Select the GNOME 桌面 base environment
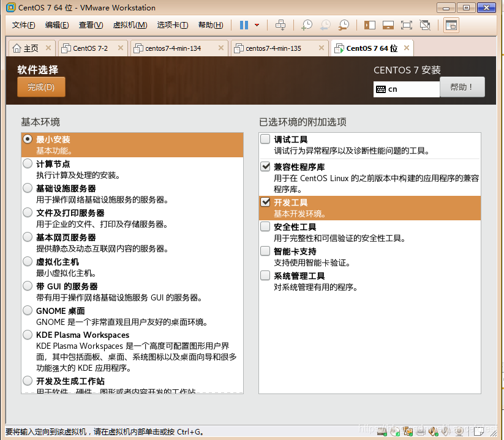Viewport: 504px width, 440px height. click(27, 310)
